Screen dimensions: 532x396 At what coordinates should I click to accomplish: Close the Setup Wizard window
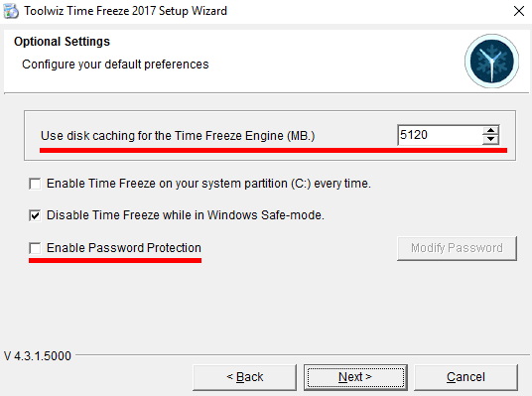[x=519, y=11]
